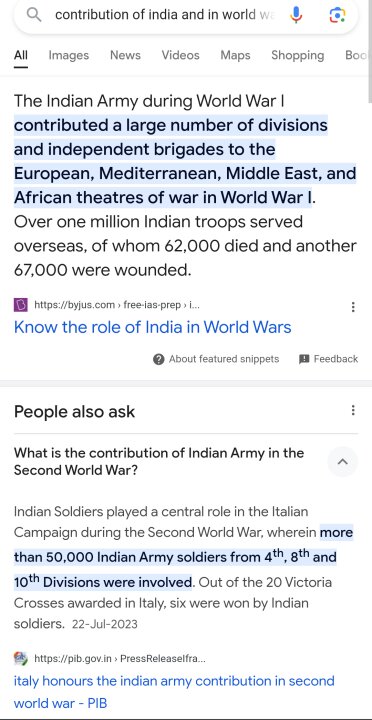Collapse the Second World War question chevron
372x720 pixels.
click(x=343, y=461)
